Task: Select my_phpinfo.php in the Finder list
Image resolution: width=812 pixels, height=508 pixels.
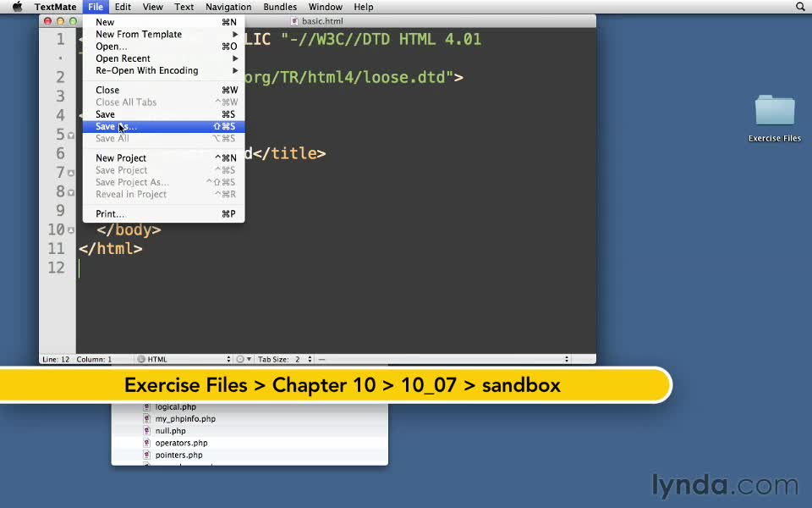Action: point(185,419)
